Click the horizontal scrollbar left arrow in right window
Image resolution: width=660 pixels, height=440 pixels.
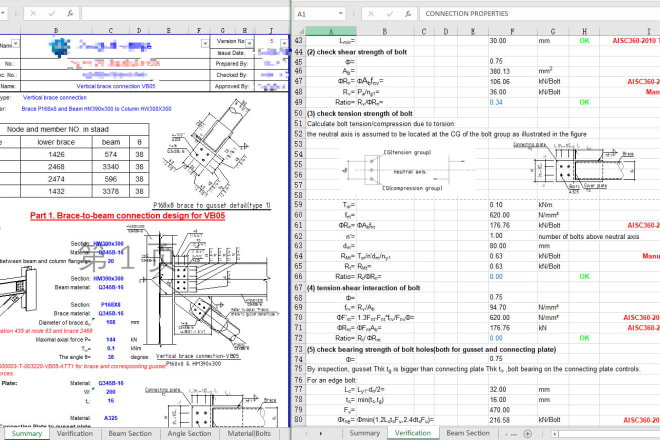point(555,433)
